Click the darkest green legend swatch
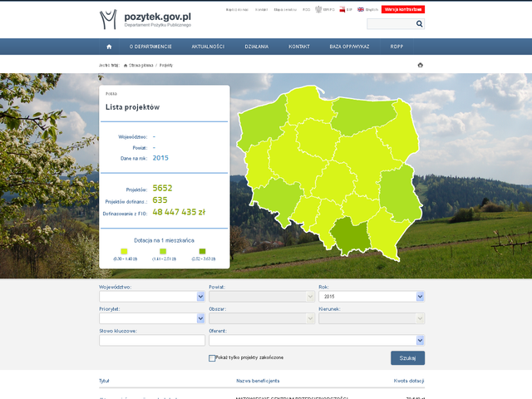532x399 pixels. click(x=202, y=251)
